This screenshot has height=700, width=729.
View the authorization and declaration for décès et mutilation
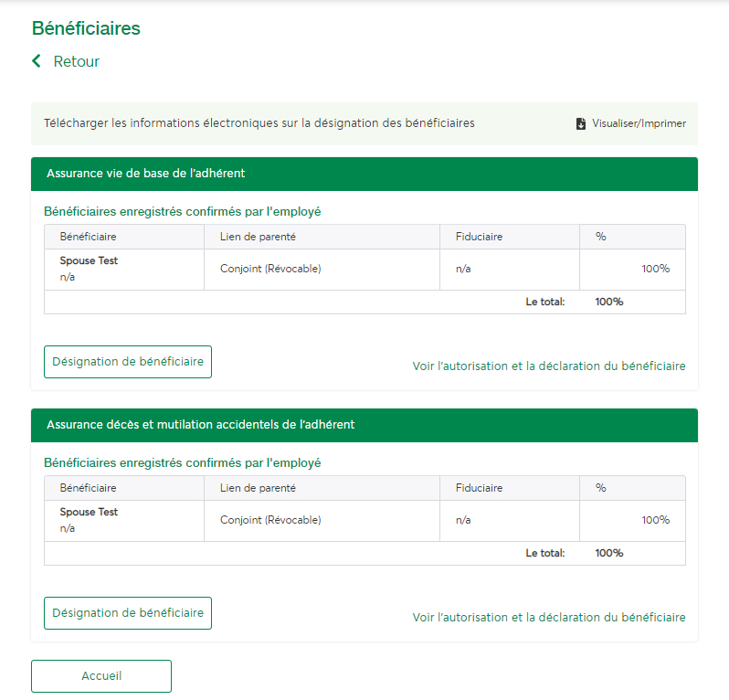pos(549,617)
